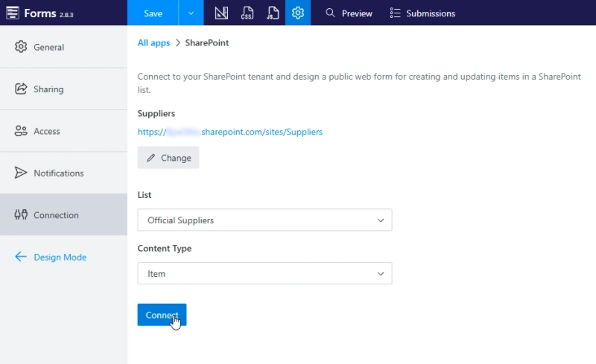Open the sharepoint.com/sites/Suppliers URL link
The height and width of the screenshot is (364, 596).
(230, 132)
